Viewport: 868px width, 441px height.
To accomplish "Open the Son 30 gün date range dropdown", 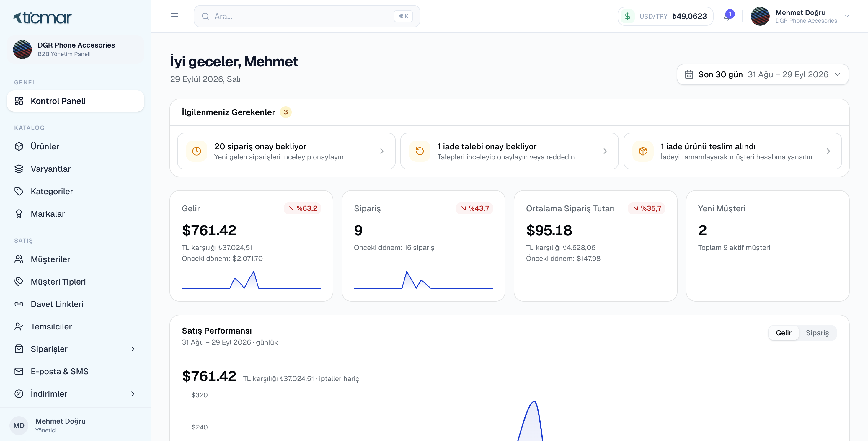I will (763, 74).
